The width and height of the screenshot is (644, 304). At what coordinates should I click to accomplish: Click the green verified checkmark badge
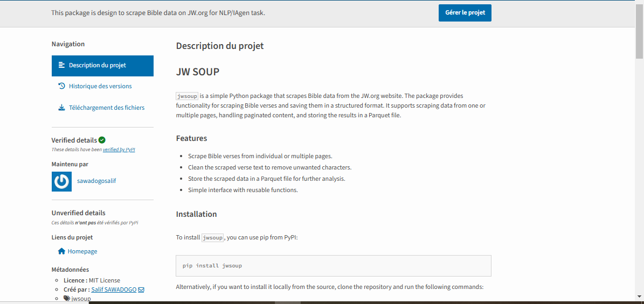(102, 140)
